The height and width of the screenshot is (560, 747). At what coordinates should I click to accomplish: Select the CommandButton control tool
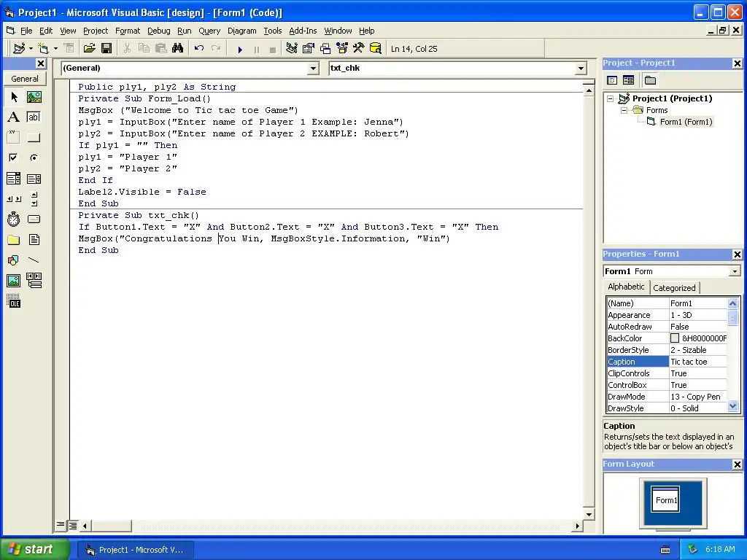34,138
